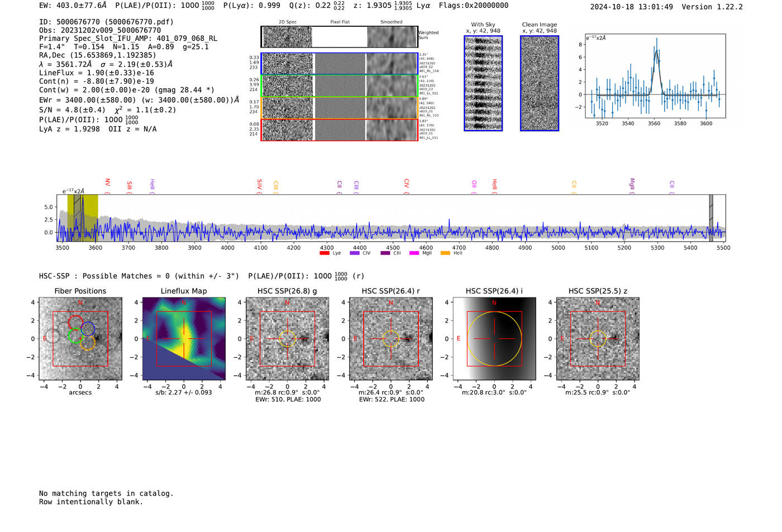The height and width of the screenshot is (532, 782).
Task: Click the orange fiber circle in Fiber Positions
Action: click(x=87, y=343)
